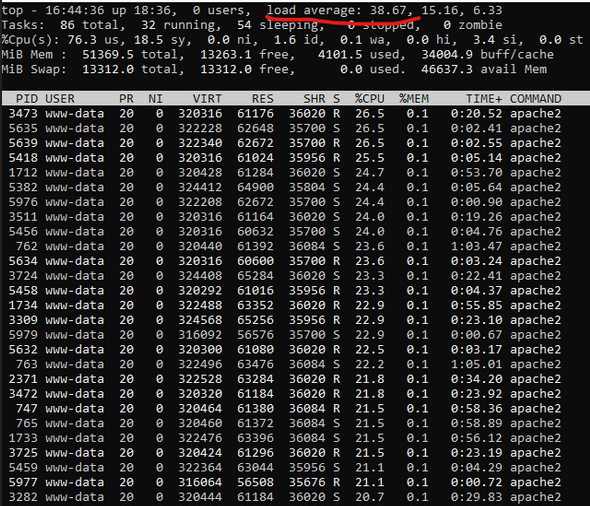Viewport: 590px width, 506px height.
Task: Click the %CPU column header
Action: coord(370,99)
